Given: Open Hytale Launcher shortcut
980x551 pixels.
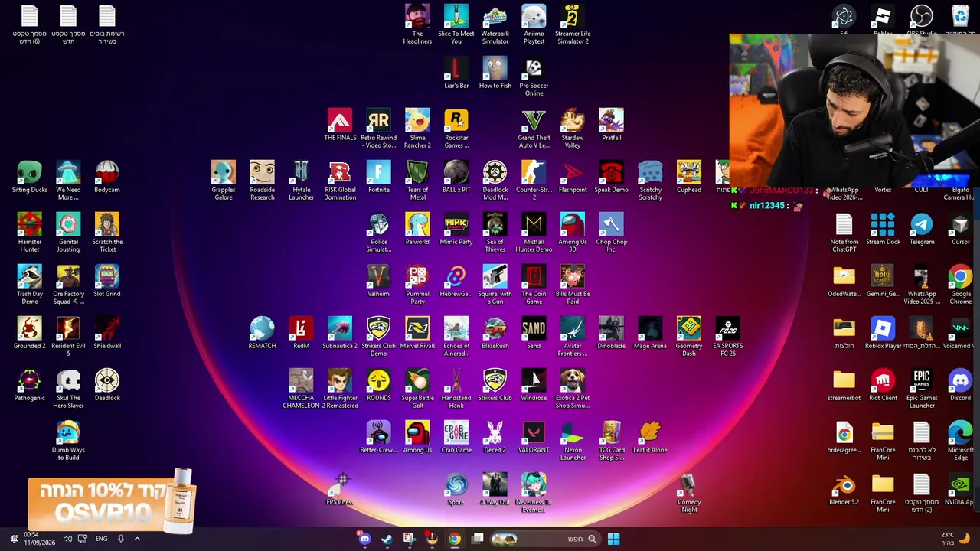Looking at the screenshot, I should click(x=301, y=181).
